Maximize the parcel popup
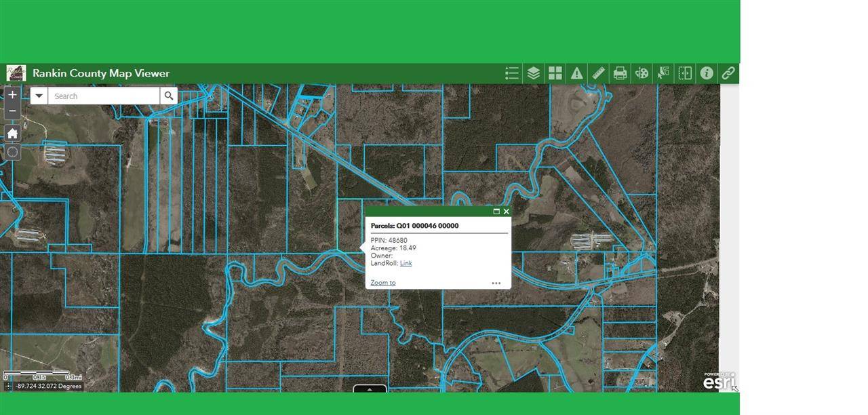 click(x=496, y=212)
